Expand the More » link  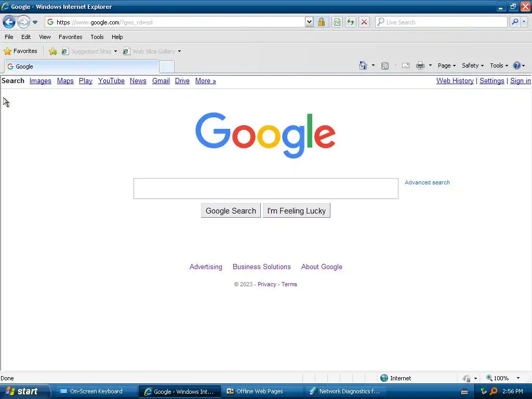pyautogui.click(x=206, y=81)
